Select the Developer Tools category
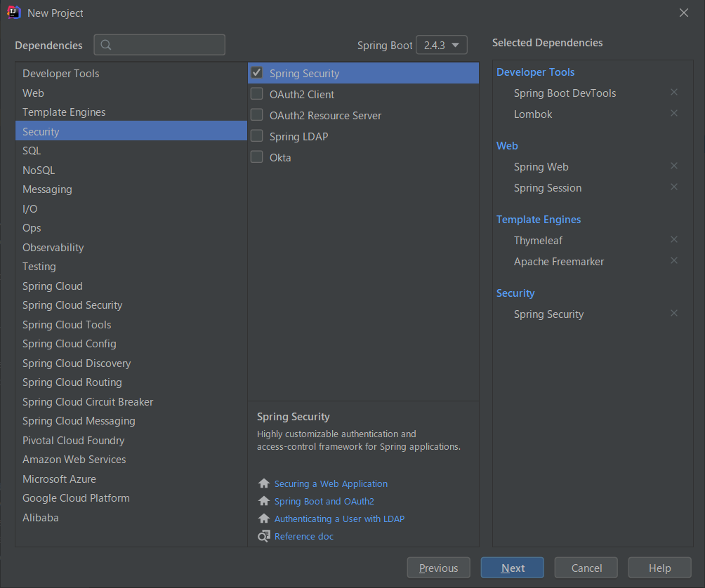This screenshot has width=705, height=588. tap(131, 73)
